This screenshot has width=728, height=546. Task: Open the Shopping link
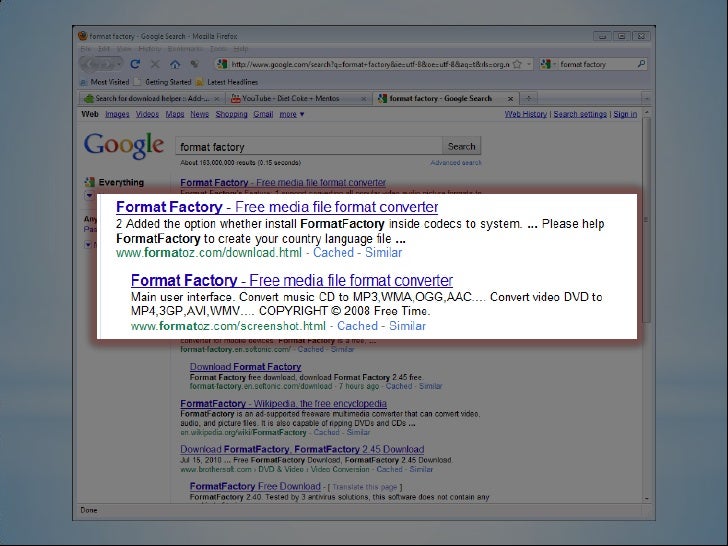pyautogui.click(x=231, y=114)
